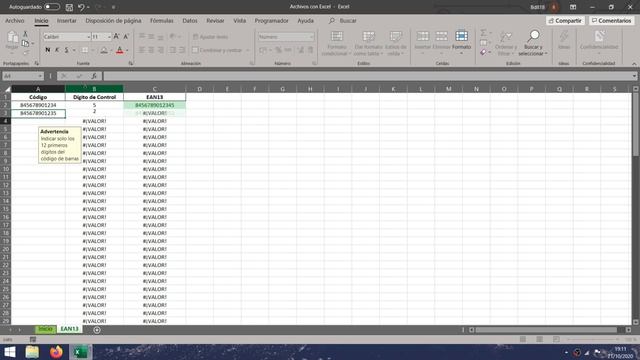Collapse the ribbon with the chevron
640x360 pixels.
[634, 64]
